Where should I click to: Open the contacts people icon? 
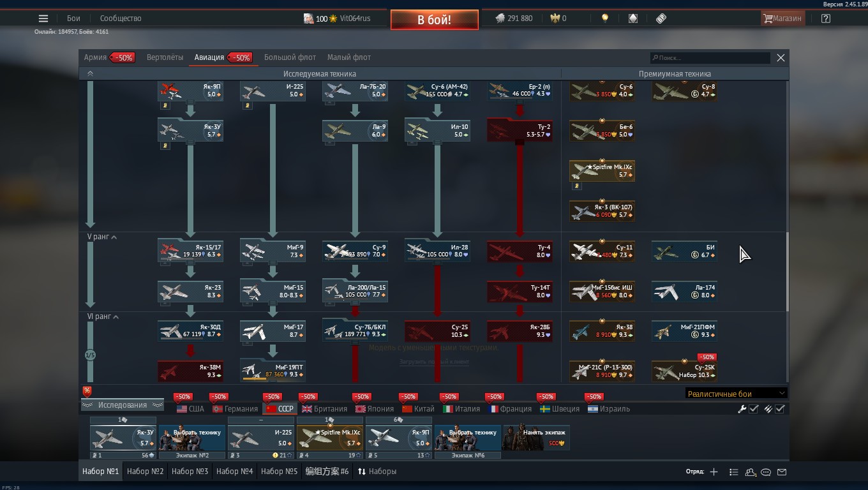(751, 472)
